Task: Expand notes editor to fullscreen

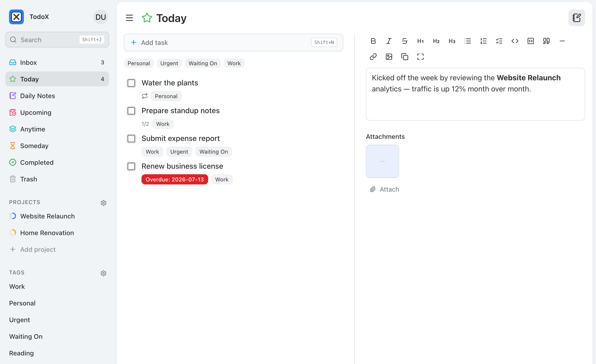Action: point(420,57)
